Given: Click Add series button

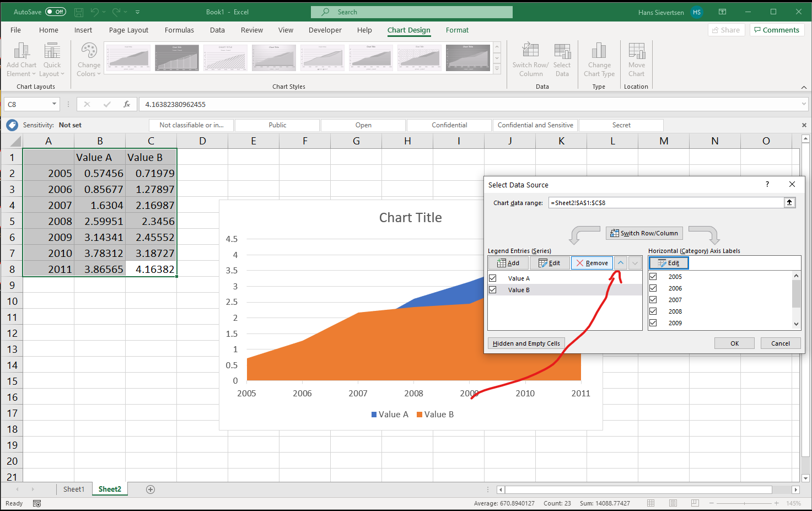Looking at the screenshot, I should (508, 263).
